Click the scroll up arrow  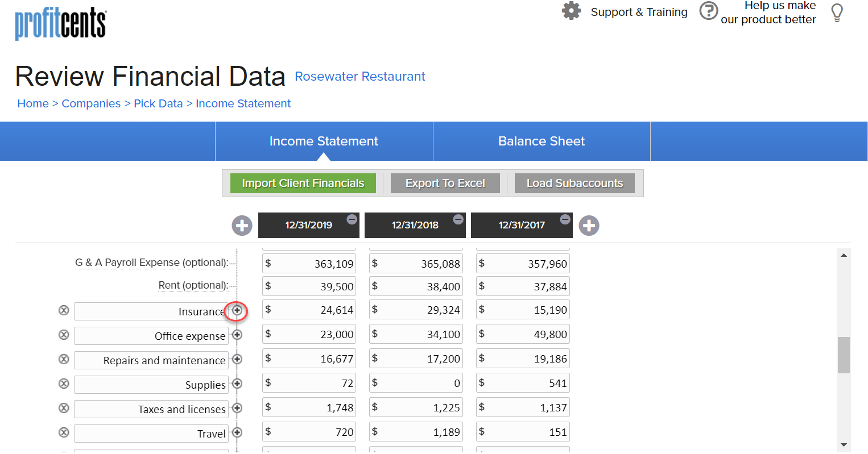(844, 255)
